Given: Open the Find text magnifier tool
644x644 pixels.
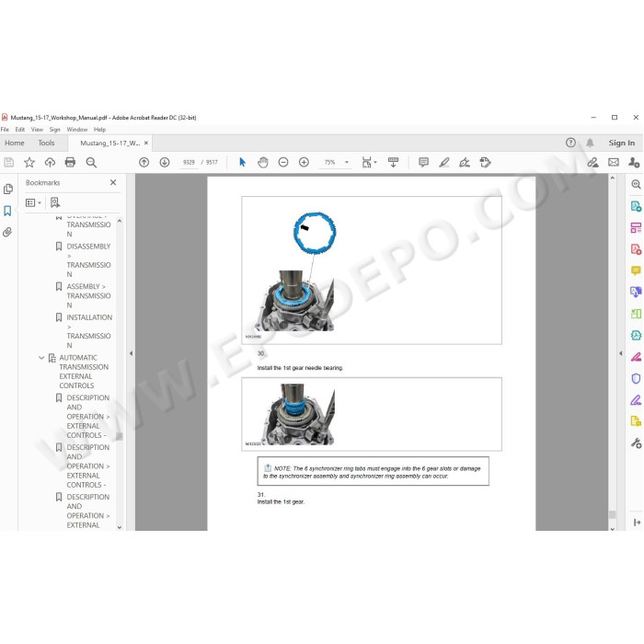Looking at the screenshot, I should 91,162.
